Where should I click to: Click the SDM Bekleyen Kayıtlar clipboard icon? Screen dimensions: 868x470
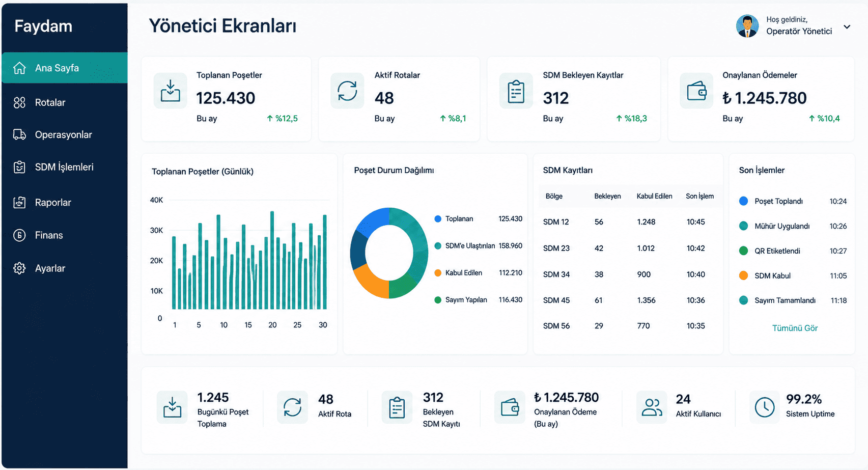pyautogui.click(x=516, y=91)
